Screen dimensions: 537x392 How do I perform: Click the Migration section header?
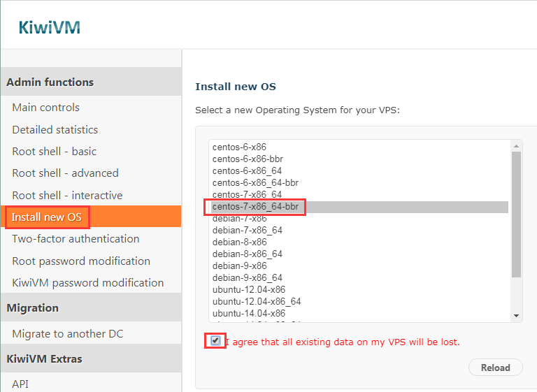click(x=91, y=307)
